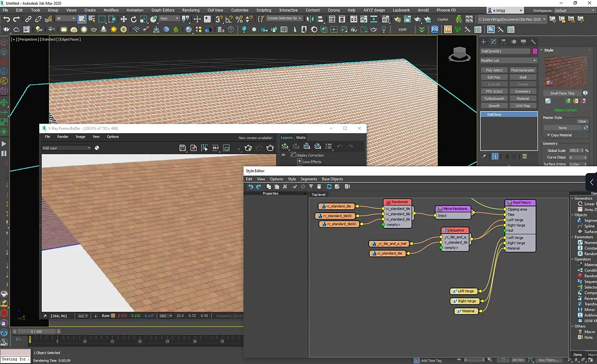Toggle Show end result button under modifier stack

click(495, 157)
